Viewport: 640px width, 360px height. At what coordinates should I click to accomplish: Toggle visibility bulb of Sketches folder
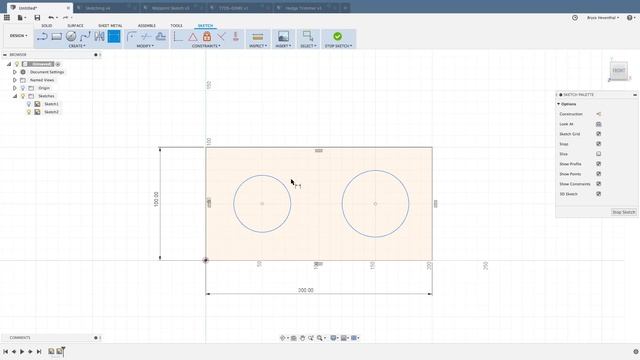tap(23, 96)
